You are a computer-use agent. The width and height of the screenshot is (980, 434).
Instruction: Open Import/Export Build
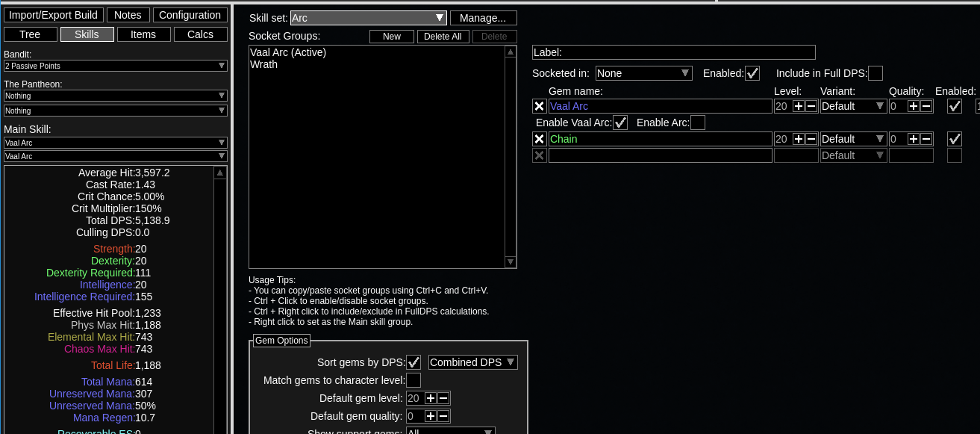point(53,15)
